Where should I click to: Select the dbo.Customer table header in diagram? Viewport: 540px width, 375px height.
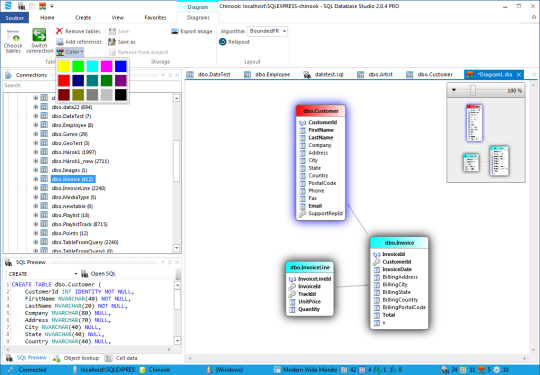pyautogui.click(x=321, y=111)
